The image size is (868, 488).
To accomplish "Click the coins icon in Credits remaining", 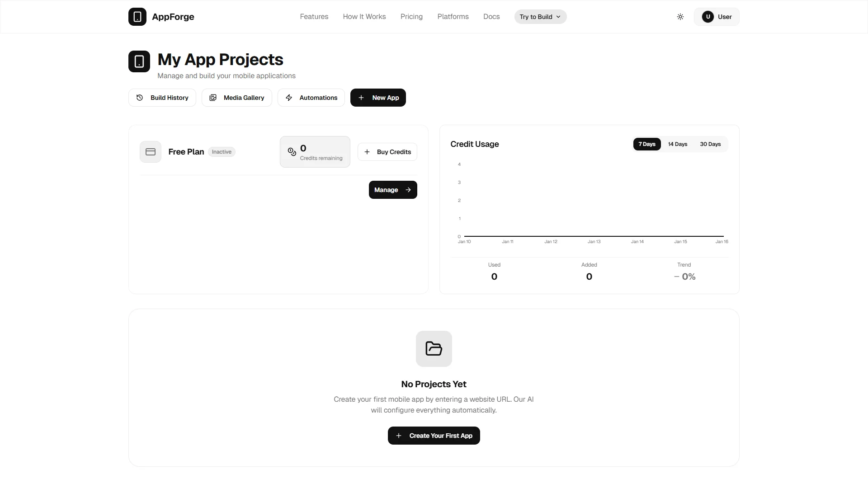I will pos(292,152).
